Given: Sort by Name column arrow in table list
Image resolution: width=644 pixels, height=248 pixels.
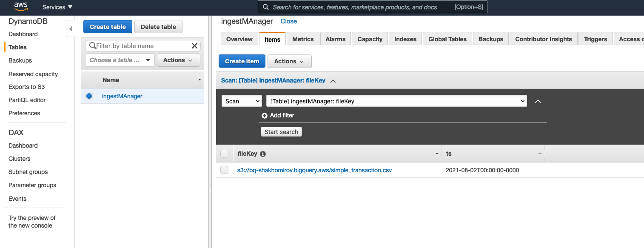Looking at the screenshot, I should coord(199,80).
